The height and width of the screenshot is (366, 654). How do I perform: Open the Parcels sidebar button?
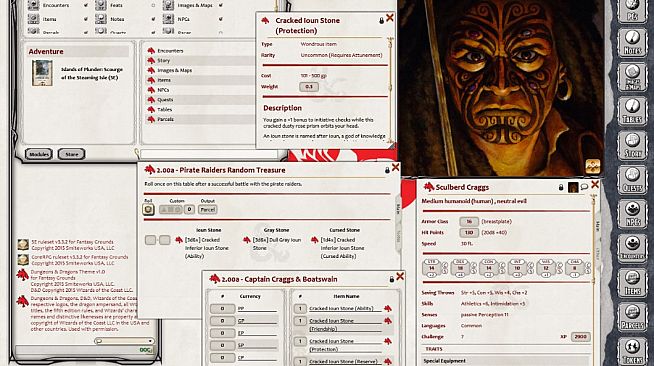point(632,317)
